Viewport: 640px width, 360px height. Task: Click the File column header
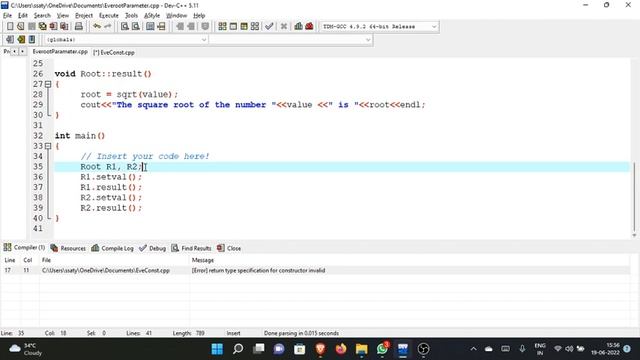[46, 260]
